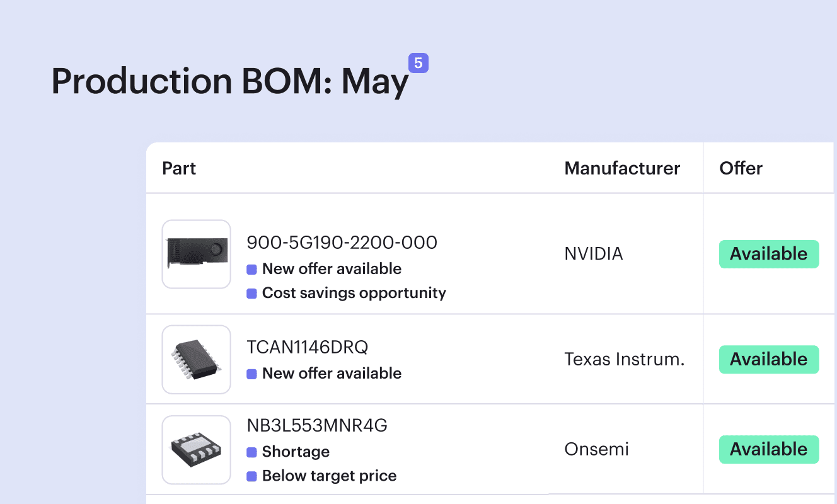Click the Available badge for Texas Instruments

(x=769, y=359)
